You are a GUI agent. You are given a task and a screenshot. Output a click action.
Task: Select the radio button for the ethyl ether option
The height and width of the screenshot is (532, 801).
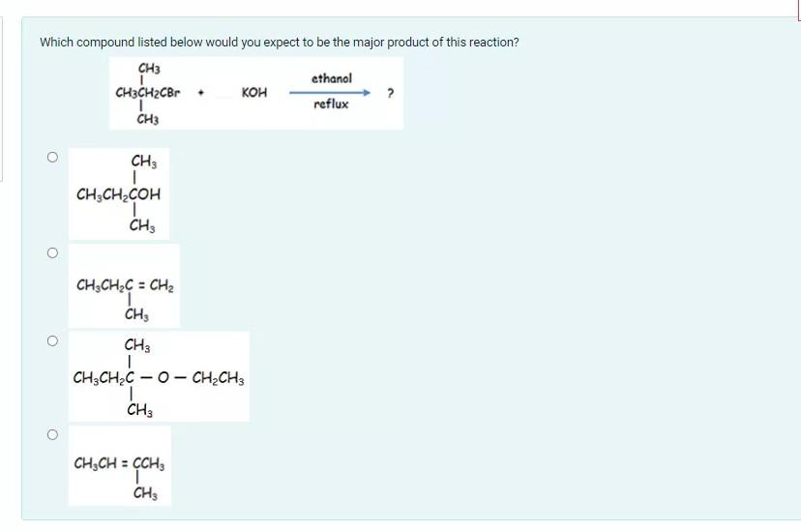[52, 340]
